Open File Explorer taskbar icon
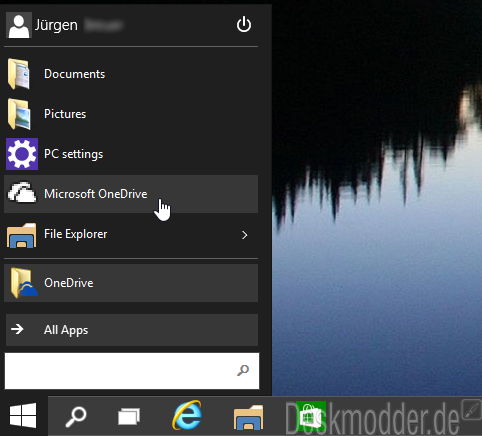The height and width of the screenshot is (436, 482). click(x=248, y=417)
